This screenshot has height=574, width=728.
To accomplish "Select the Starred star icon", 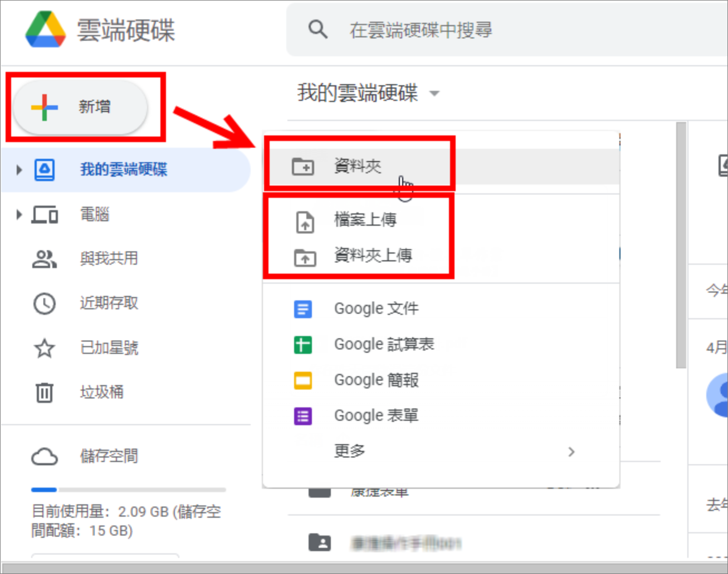I will [45, 348].
